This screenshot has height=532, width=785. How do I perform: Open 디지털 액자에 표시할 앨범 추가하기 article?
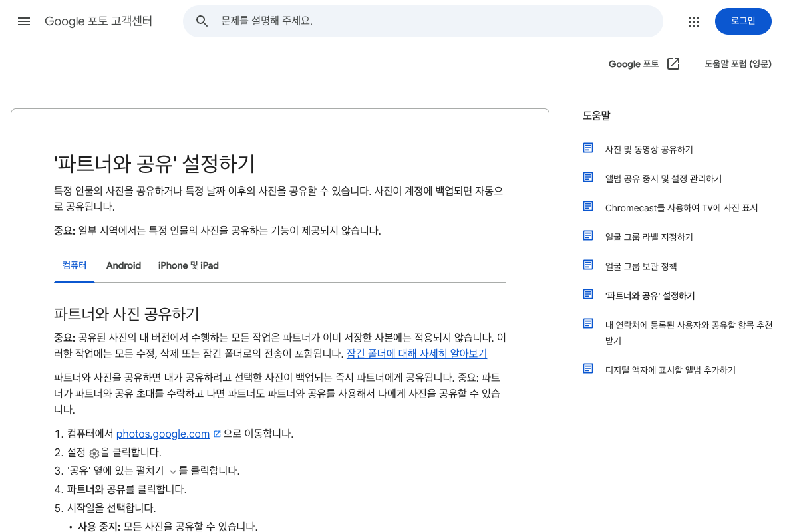click(x=671, y=370)
